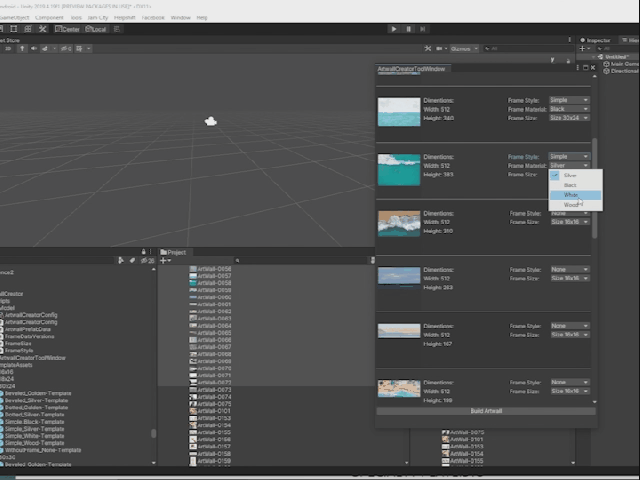Open the custom editor tools icon

(x=42, y=29)
